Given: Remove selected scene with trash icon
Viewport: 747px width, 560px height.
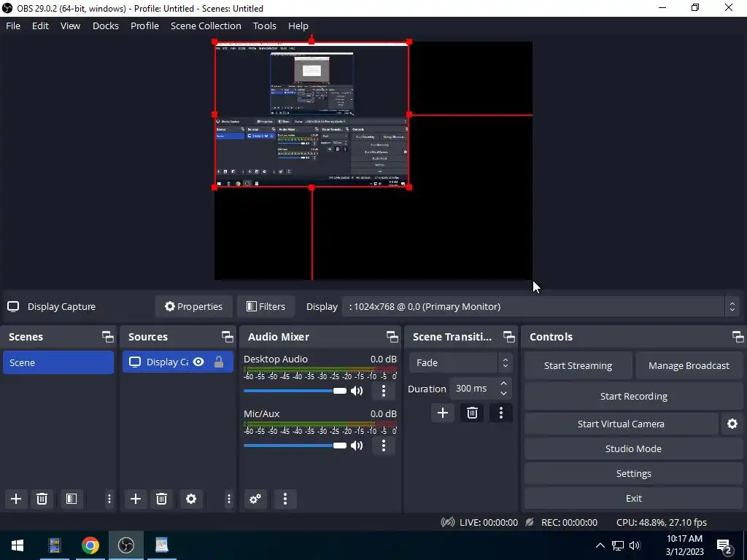Looking at the screenshot, I should (x=42, y=499).
